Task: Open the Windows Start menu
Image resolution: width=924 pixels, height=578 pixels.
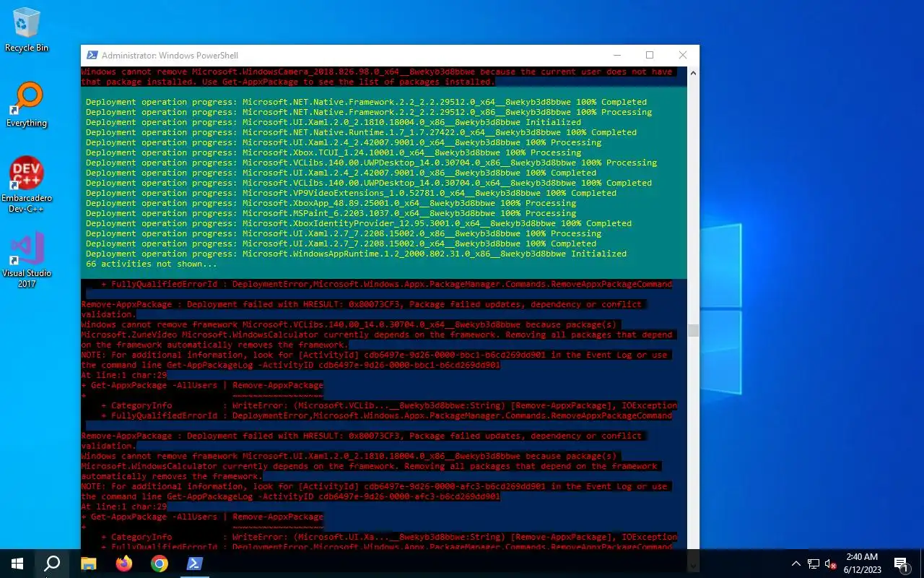Action: click(x=17, y=564)
